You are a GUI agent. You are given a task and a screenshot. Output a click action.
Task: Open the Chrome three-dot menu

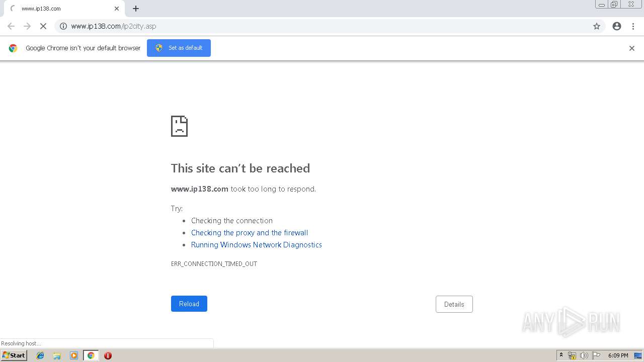click(633, 26)
